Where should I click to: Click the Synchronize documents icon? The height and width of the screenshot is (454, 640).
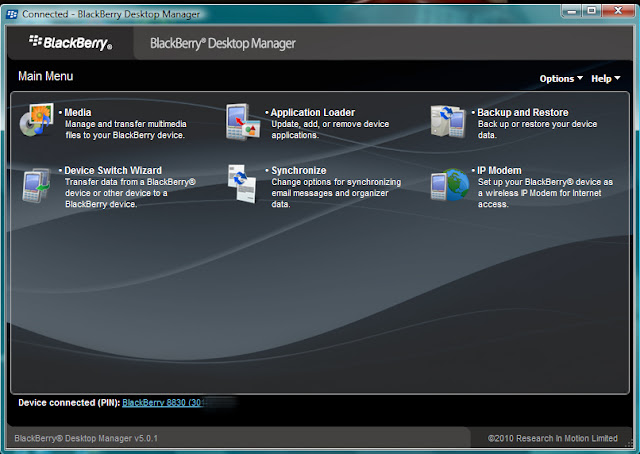coord(242,183)
